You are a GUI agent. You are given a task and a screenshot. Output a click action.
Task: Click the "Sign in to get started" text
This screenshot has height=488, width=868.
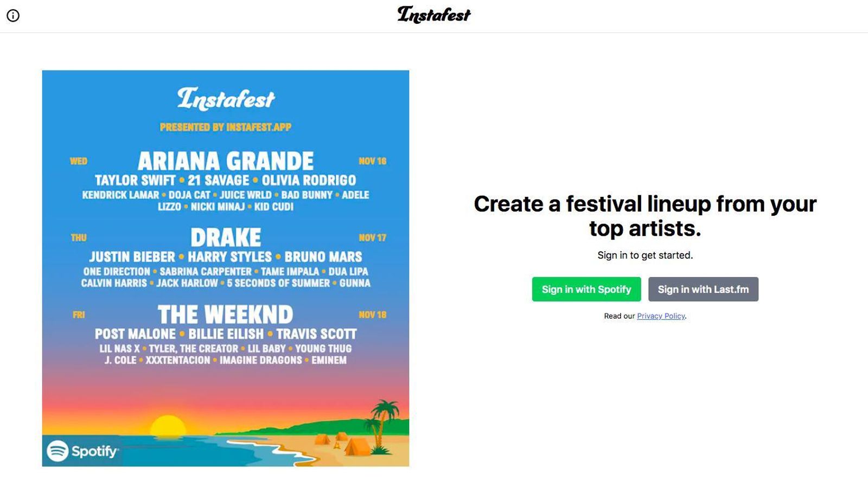(x=645, y=255)
